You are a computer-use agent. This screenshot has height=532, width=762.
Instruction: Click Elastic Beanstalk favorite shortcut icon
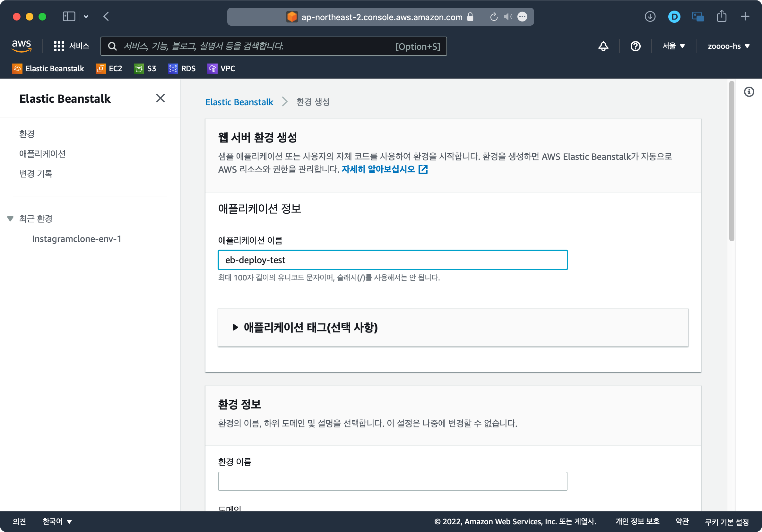coord(17,68)
